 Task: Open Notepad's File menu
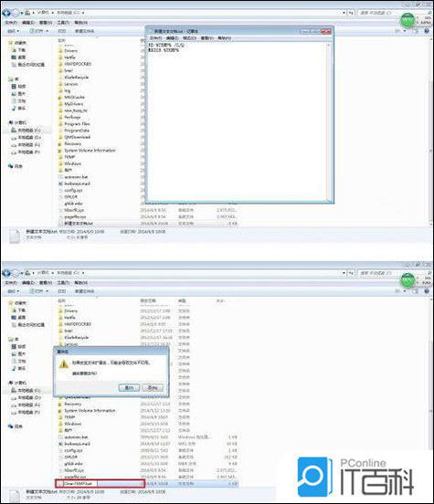click(155, 38)
